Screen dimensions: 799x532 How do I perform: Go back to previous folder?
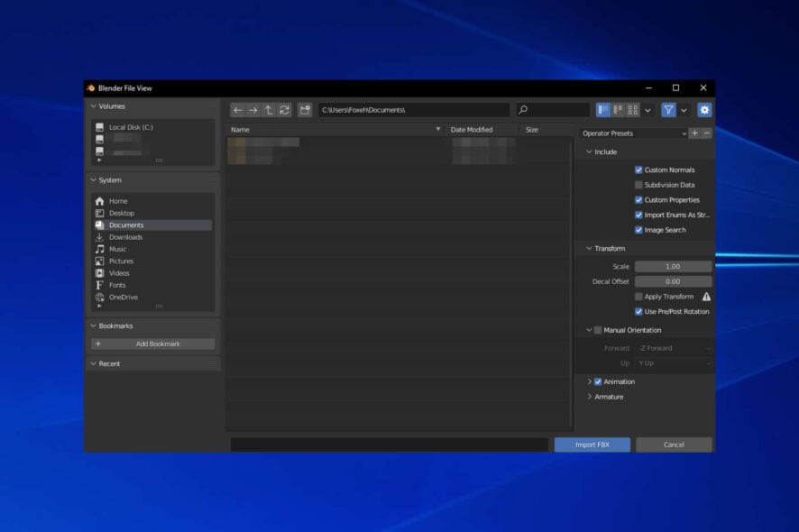(x=237, y=110)
